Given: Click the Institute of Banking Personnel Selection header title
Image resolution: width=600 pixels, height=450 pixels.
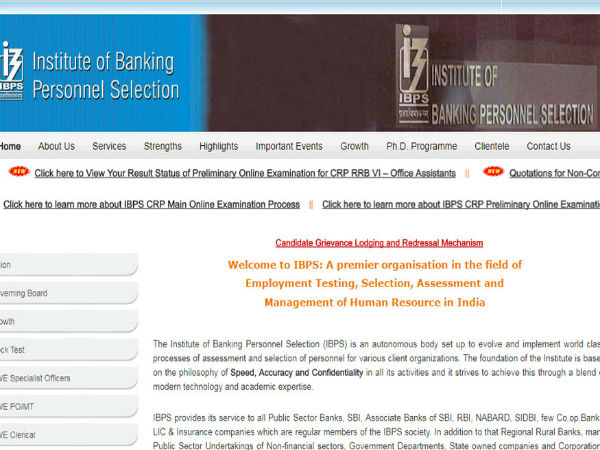Looking at the screenshot, I should (106, 76).
